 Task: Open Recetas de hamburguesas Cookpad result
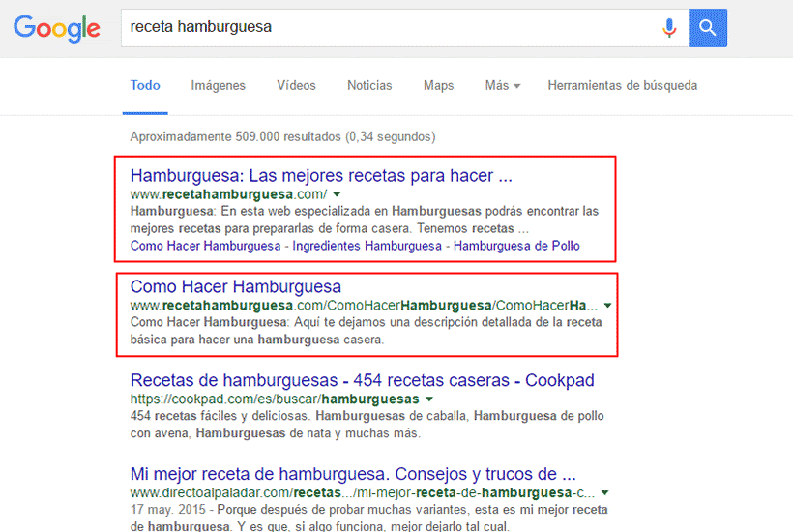point(362,380)
